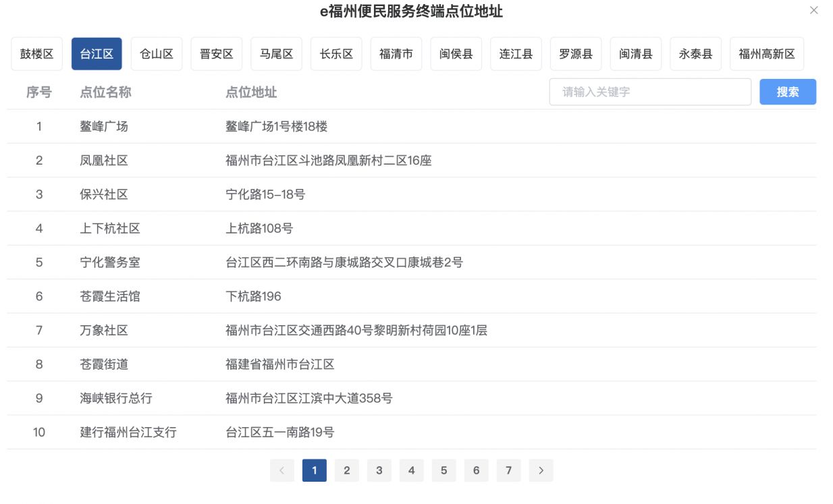The width and height of the screenshot is (833, 504).
Task: Focus the keyword search input field
Action: point(649,92)
